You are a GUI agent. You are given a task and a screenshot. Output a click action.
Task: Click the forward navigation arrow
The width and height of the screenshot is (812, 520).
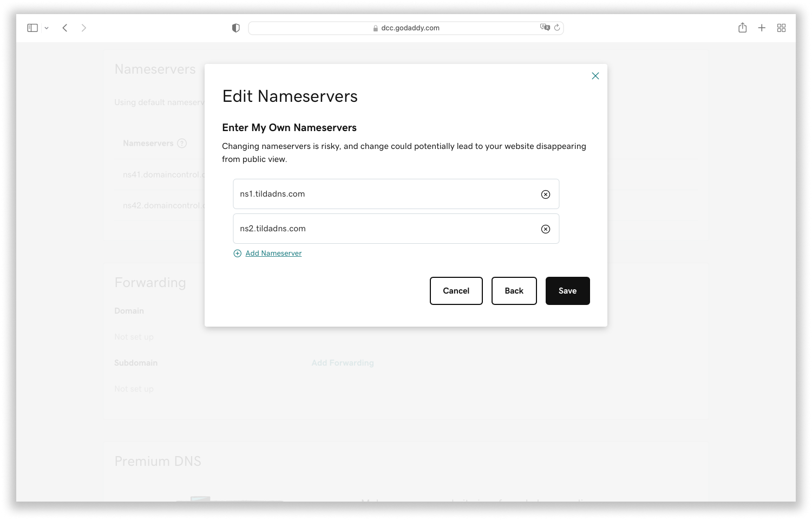click(x=84, y=28)
